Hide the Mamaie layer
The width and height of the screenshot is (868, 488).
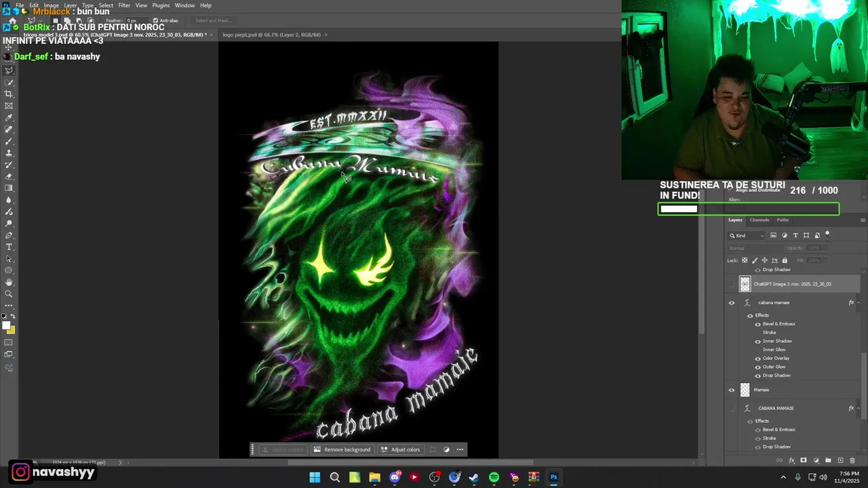coord(732,390)
